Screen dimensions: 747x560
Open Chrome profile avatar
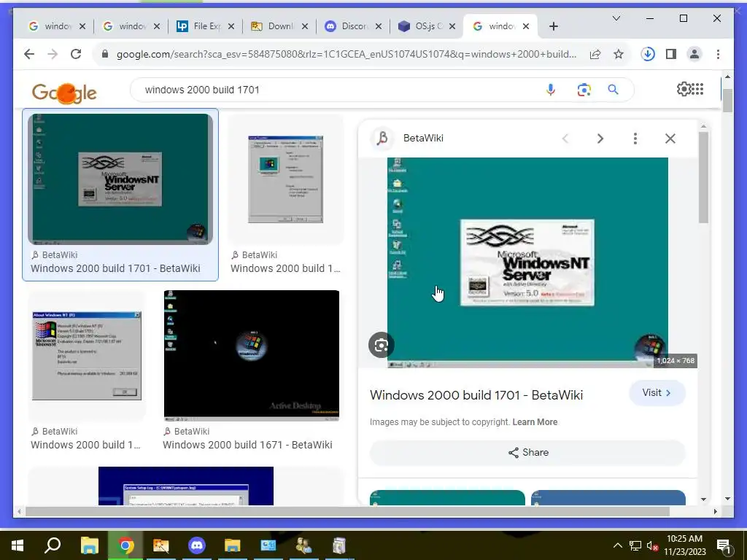[x=694, y=54]
